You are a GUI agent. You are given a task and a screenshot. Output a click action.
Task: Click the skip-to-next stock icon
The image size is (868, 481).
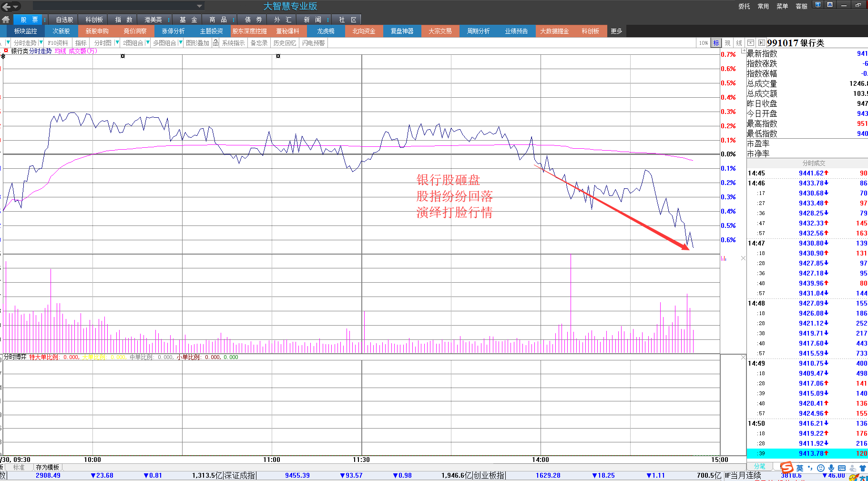pyautogui.click(x=761, y=43)
